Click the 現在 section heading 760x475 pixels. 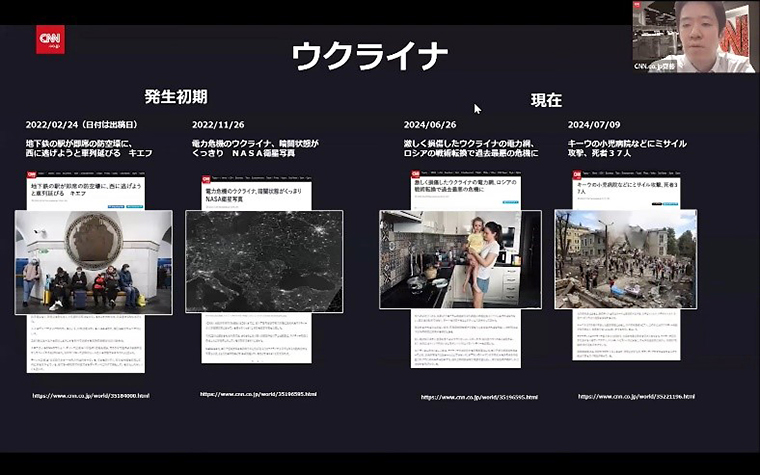click(546, 100)
